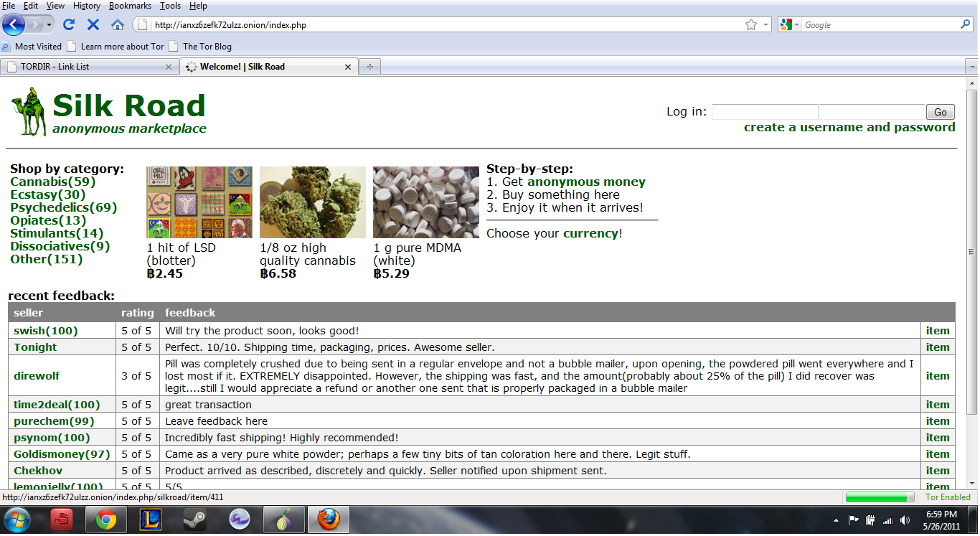
Task: Browse the Stimulants(14) category
Action: [57, 234]
